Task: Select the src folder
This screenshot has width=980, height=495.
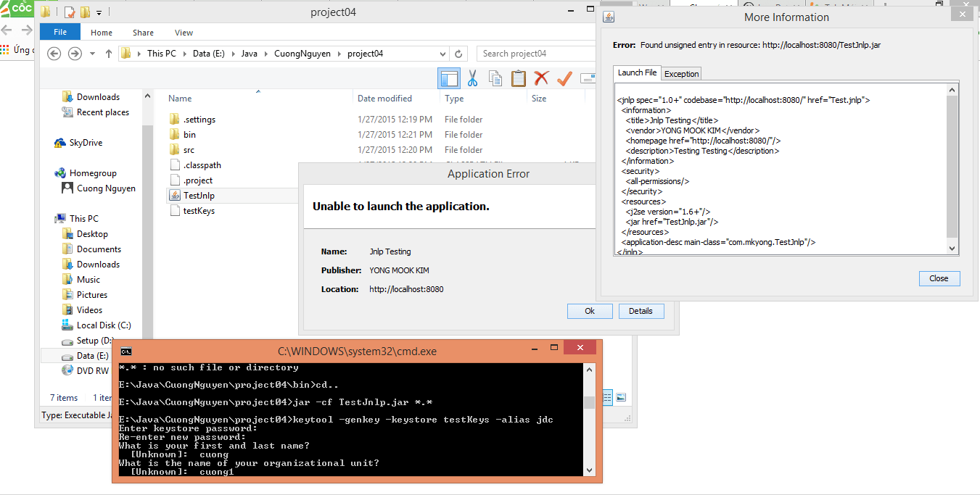Action: [189, 150]
